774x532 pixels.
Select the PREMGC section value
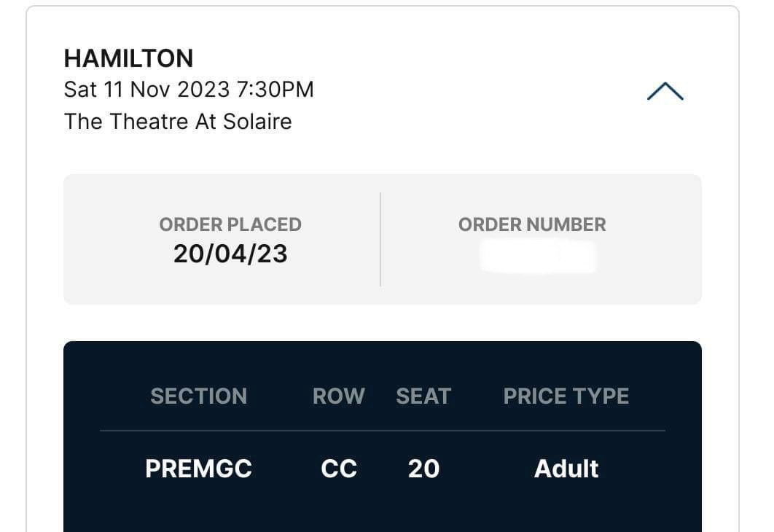click(198, 469)
